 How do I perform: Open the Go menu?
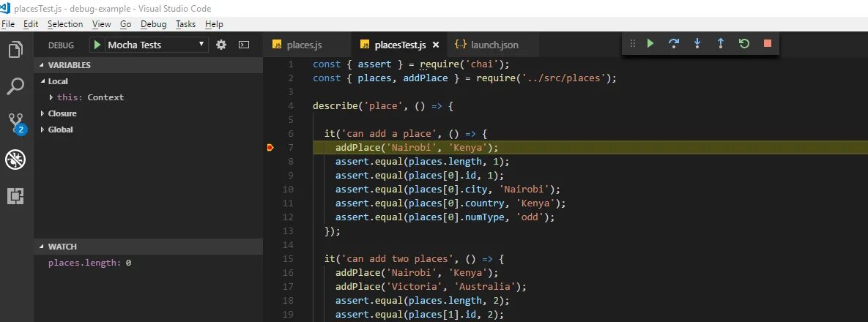point(126,24)
